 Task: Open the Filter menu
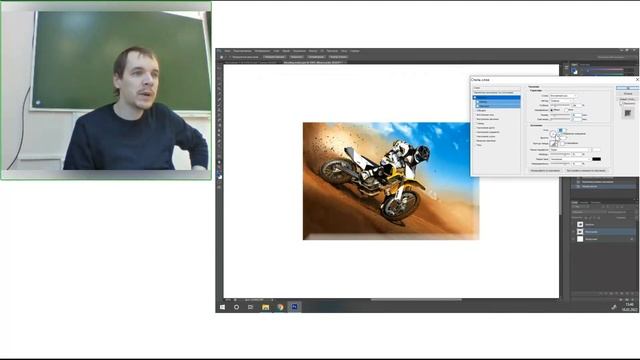pyautogui.click(x=313, y=51)
